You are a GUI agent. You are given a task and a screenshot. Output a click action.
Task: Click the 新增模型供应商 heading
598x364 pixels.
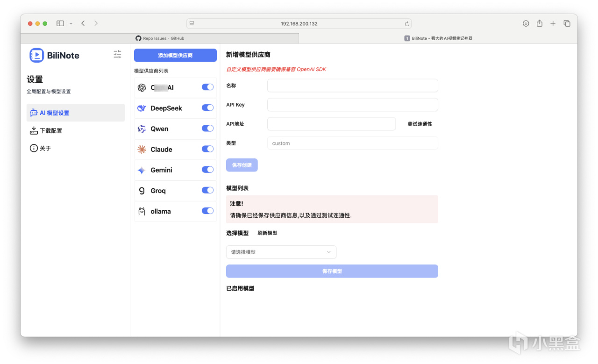coord(248,55)
